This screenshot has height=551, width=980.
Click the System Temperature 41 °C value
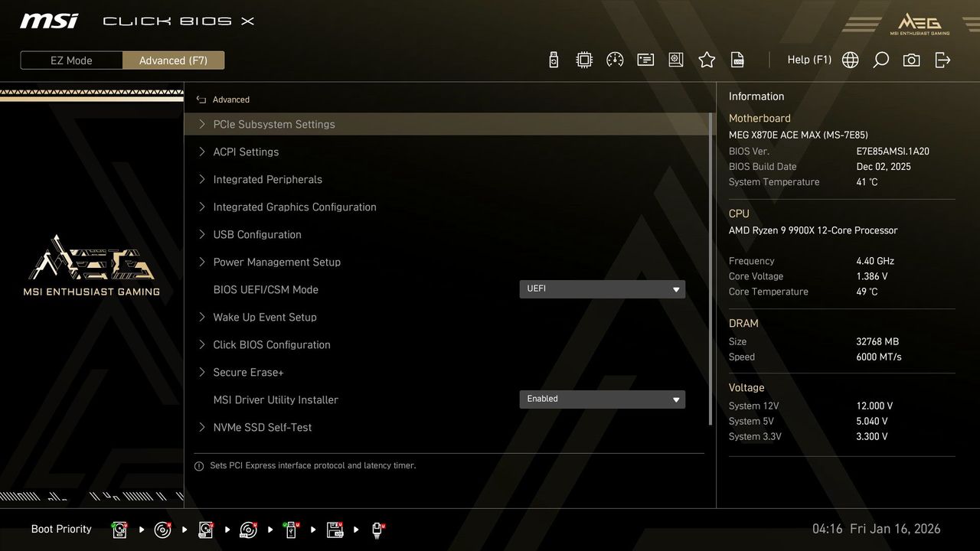point(867,182)
